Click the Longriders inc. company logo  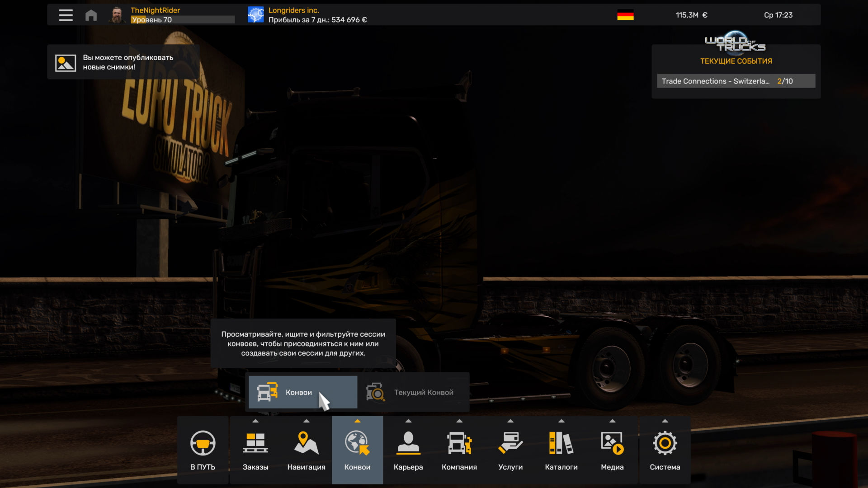point(256,15)
